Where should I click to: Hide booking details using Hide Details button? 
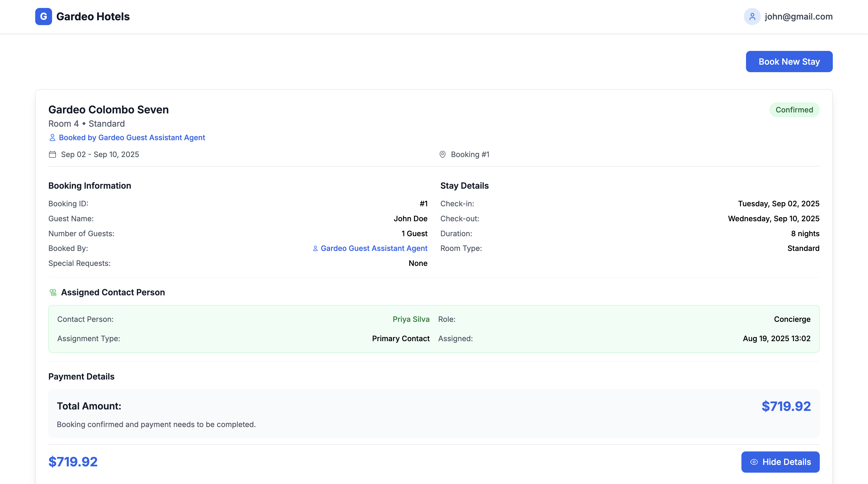[x=780, y=462]
